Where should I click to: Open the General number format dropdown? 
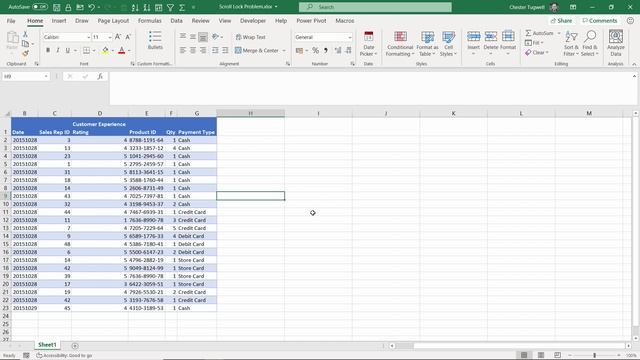pos(350,37)
